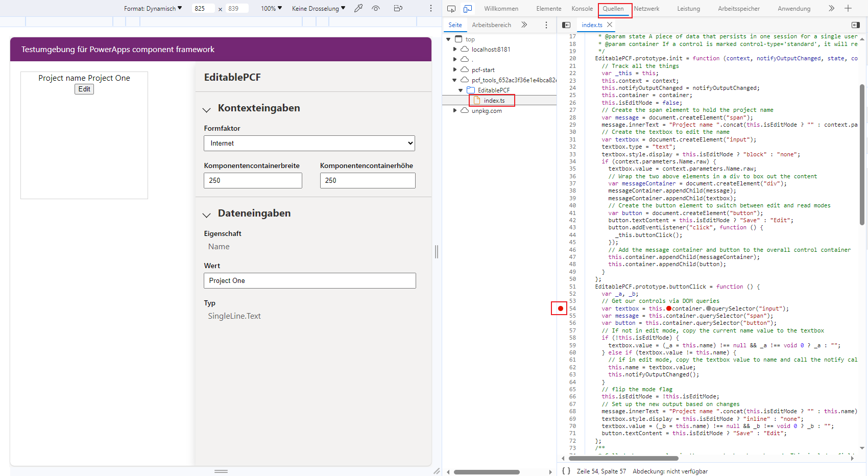The height and width of the screenshot is (476, 868).
Task: Click the eye icon in the harness toolbar
Action: (376, 9)
